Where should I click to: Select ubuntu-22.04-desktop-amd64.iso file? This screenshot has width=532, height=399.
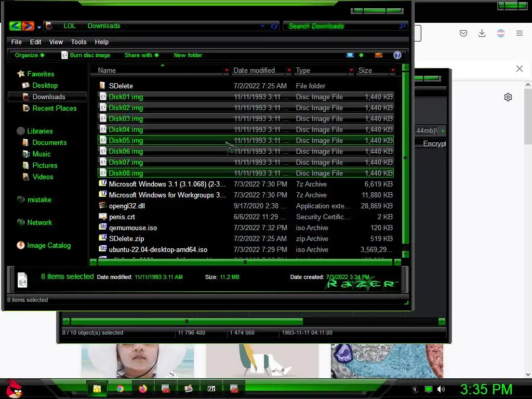click(x=246, y=249)
